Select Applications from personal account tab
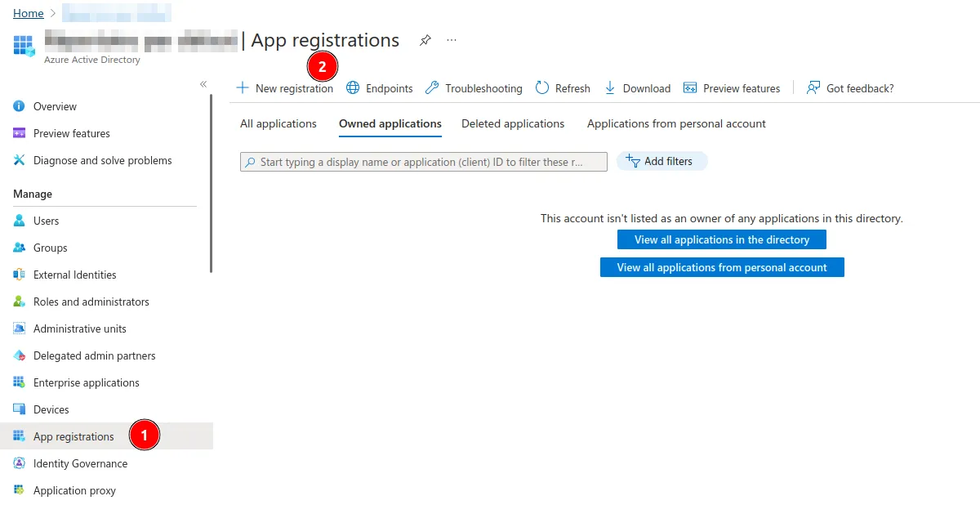Viewport: 980px width, 505px height. [675, 124]
